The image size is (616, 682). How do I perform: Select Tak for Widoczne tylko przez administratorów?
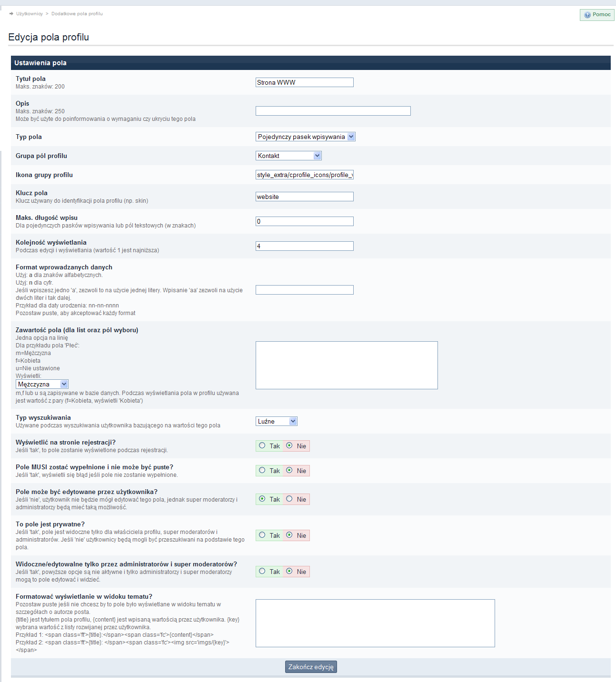tap(262, 571)
